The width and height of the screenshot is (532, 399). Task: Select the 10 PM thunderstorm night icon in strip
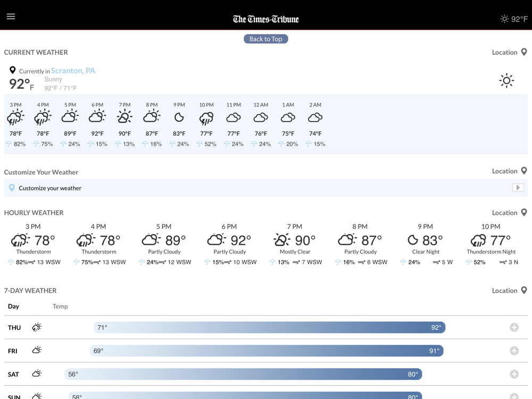coord(206,119)
